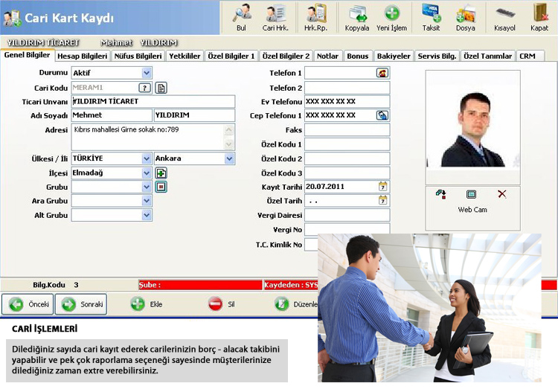Click the Kısayol shortcut icon
Screen dimensions: 558x392
504,16
